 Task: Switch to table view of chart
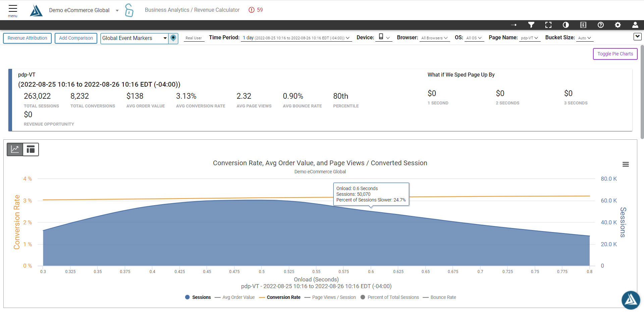coord(31,149)
